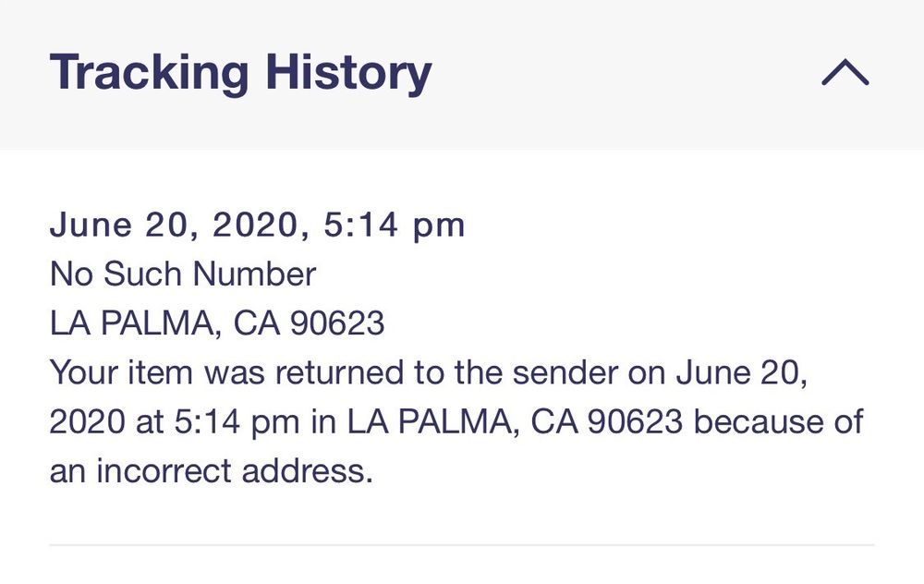This screenshot has width=924, height=584.
Task: Click the word Such in the status line
Action: pos(145,274)
